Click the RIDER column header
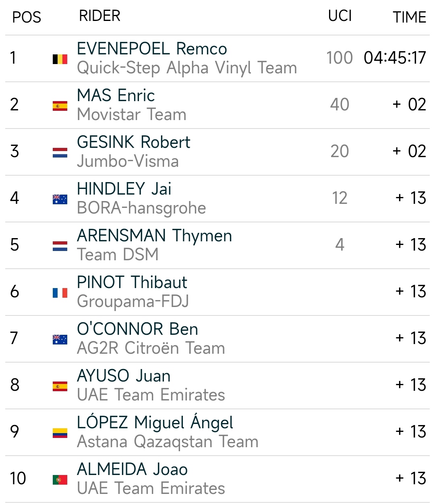The image size is (435, 504). point(99,16)
